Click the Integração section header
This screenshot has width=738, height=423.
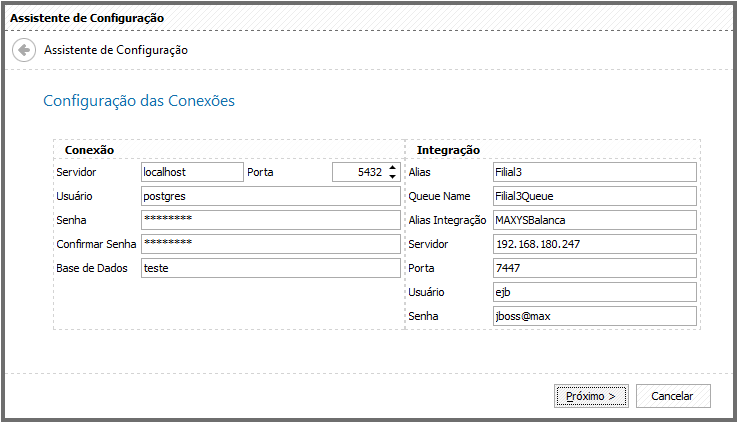pyautogui.click(x=448, y=150)
